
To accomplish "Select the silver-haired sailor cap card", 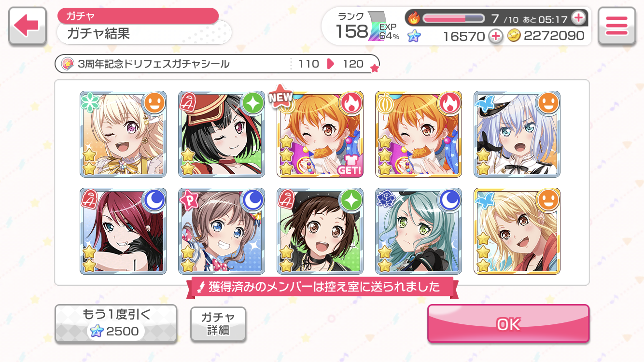I will (517, 134).
